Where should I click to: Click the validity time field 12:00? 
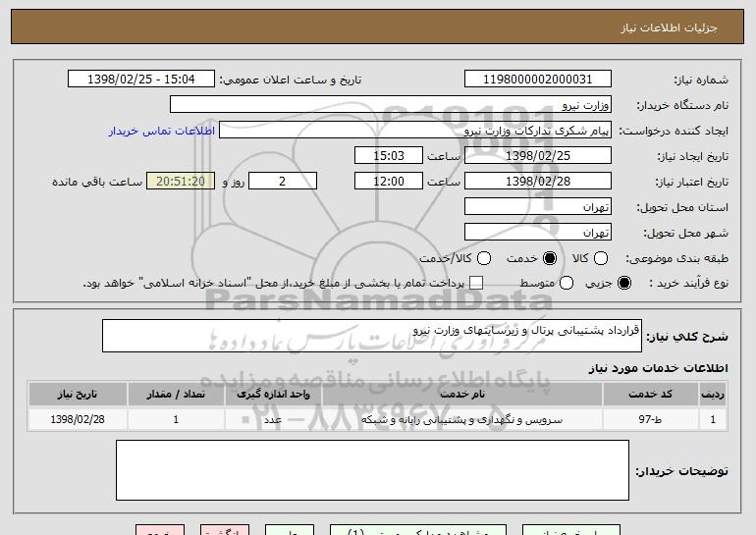(x=389, y=182)
